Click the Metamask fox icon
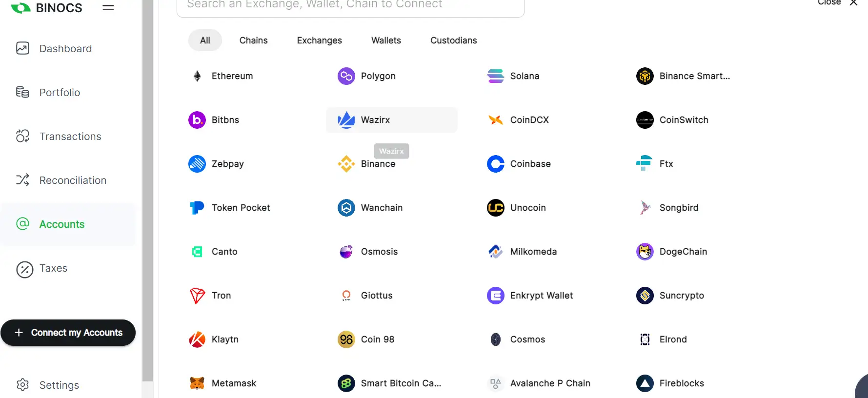 (197, 383)
